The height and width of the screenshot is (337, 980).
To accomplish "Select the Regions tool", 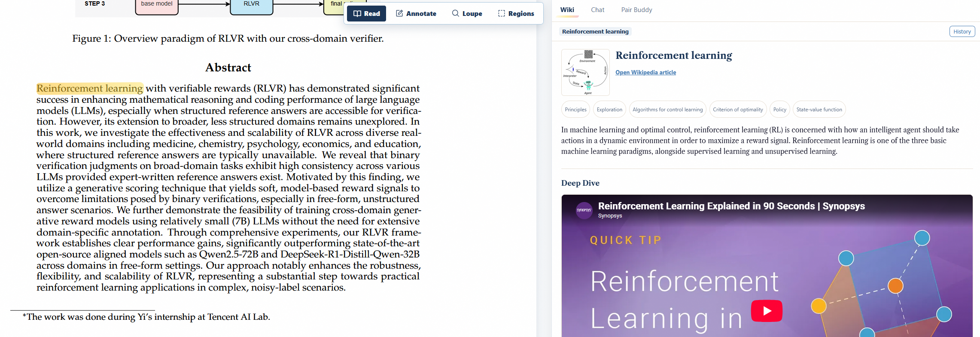I will pyautogui.click(x=516, y=14).
